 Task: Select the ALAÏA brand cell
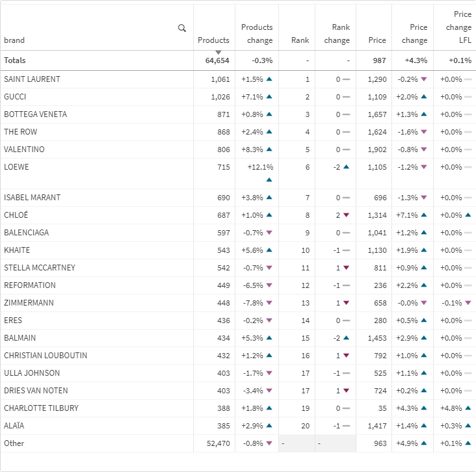point(97,426)
